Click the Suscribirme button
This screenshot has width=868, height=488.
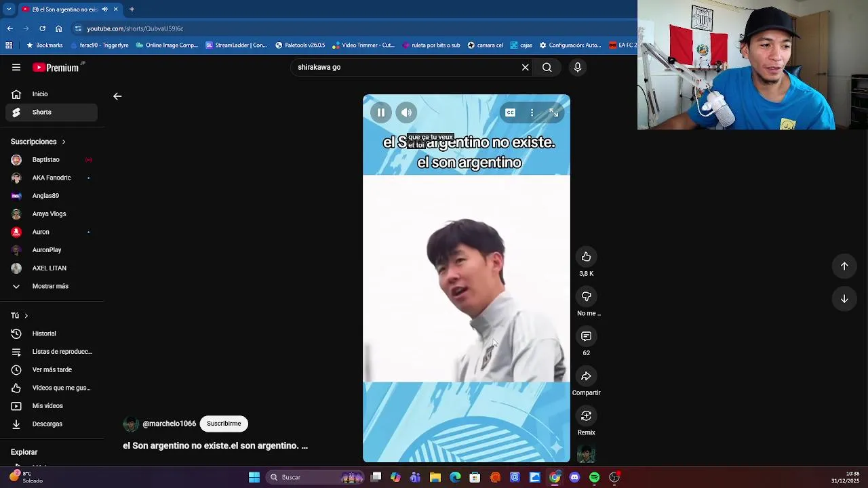point(224,424)
